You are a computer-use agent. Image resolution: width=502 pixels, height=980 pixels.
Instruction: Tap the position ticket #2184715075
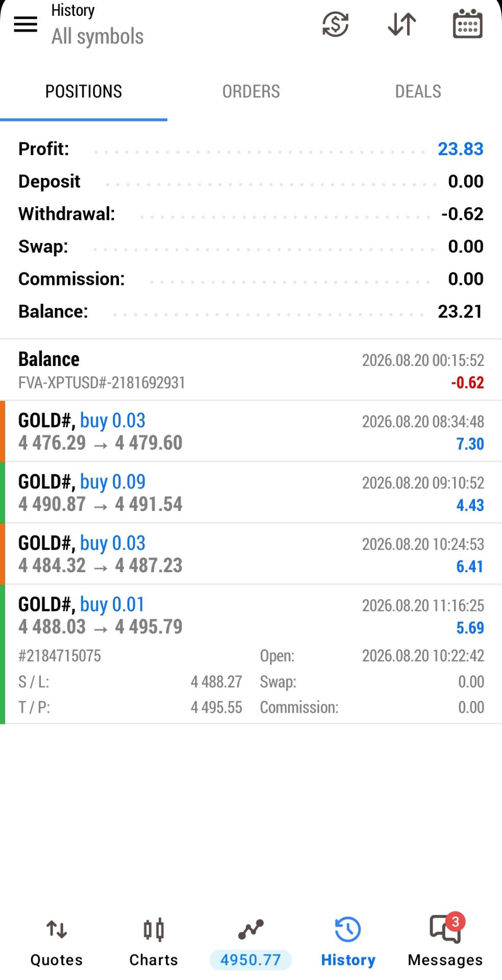tap(60, 656)
